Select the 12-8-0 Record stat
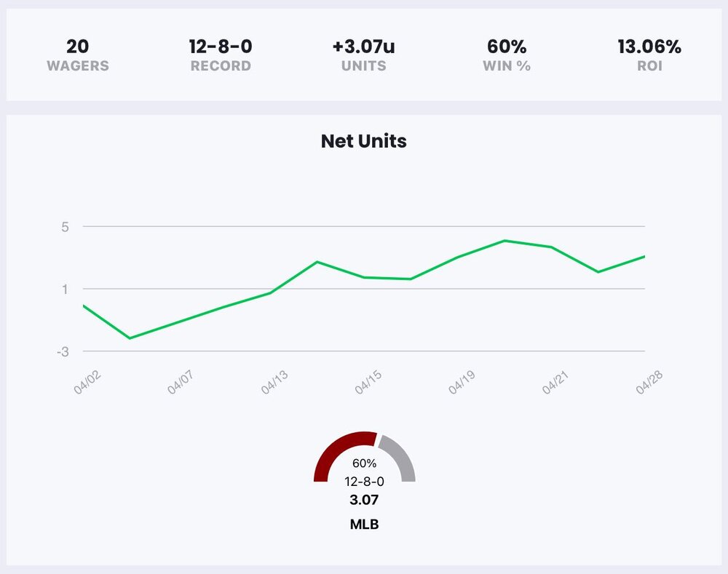 click(221, 55)
